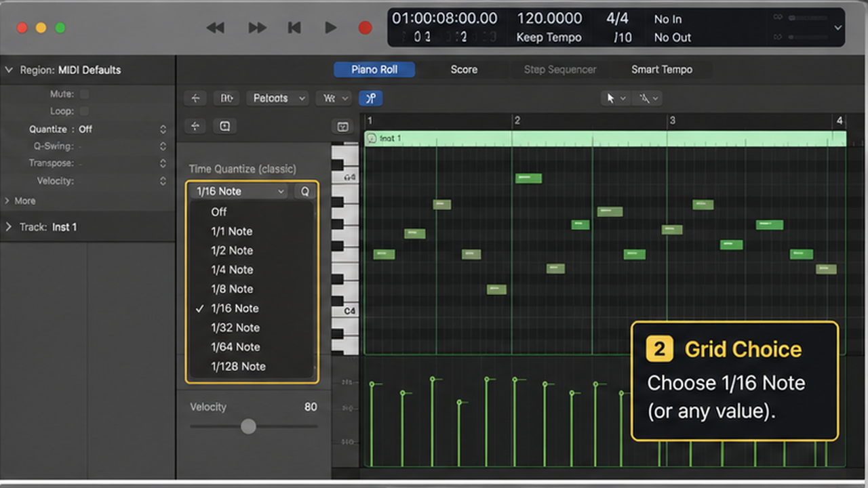The width and height of the screenshot is (868, 488).
Task: Click the blue highlighted toolbar icon
Action: [x=370, y=98]
